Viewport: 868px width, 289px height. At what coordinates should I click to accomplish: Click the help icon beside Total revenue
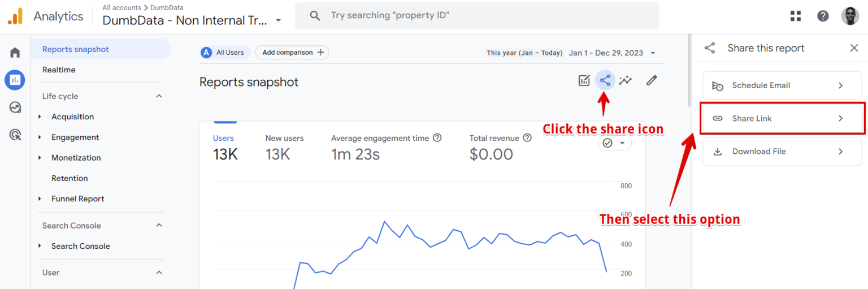point(527,138)
